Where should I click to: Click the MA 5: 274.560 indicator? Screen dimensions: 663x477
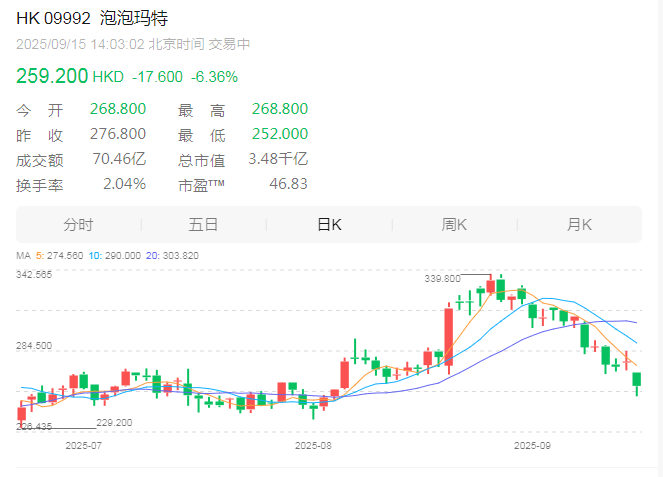[60, 256]
